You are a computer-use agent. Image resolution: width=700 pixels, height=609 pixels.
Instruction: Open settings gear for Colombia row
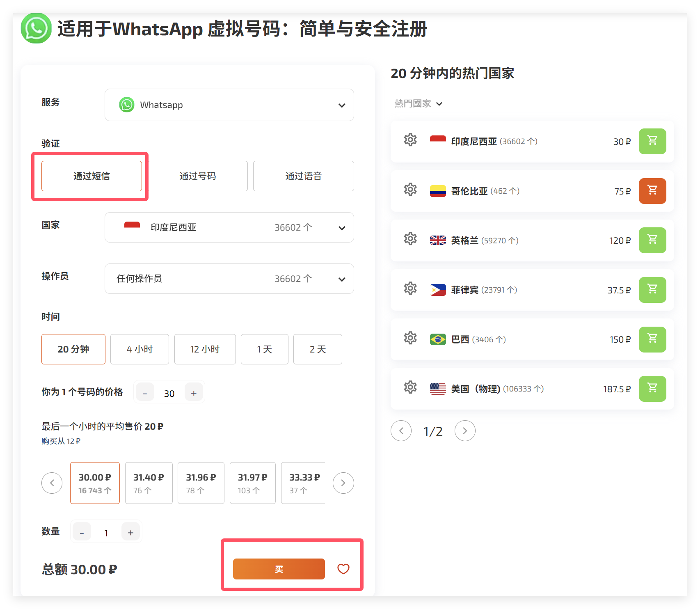coord(410,190)
